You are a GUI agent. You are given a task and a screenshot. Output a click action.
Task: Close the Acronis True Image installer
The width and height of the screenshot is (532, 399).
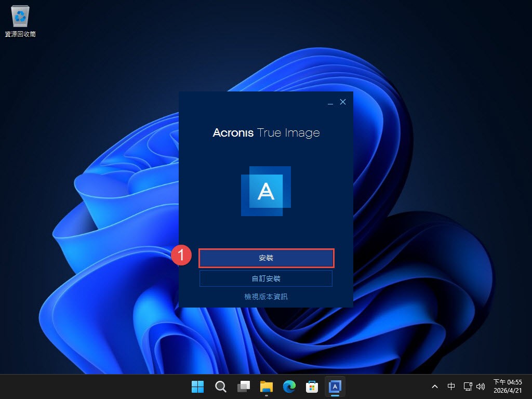pyautogui.click(x=343, y=102)
